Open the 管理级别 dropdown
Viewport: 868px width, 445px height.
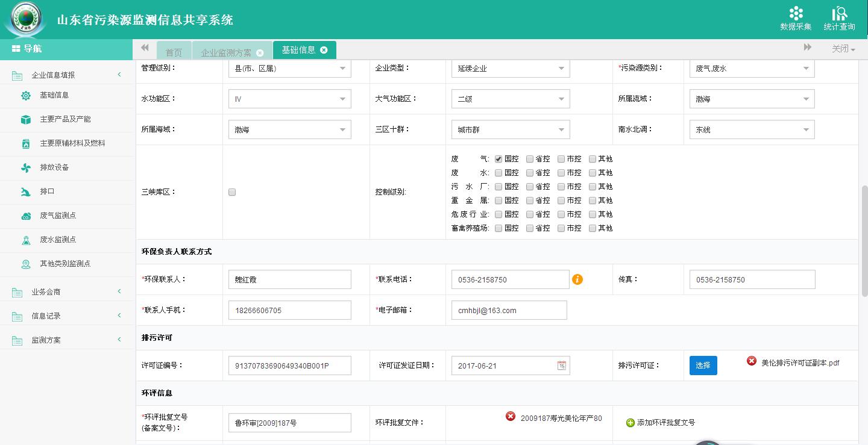pos(289,69)
